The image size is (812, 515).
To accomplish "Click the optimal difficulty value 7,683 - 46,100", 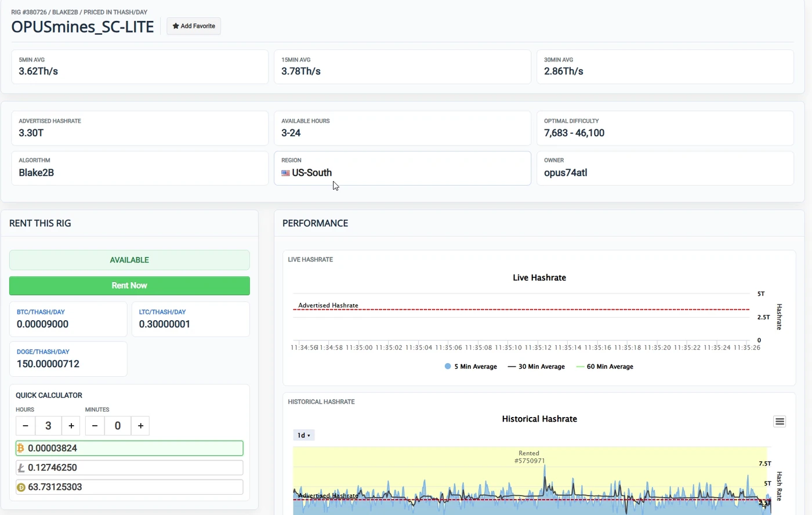I will (x=574, y=133).
